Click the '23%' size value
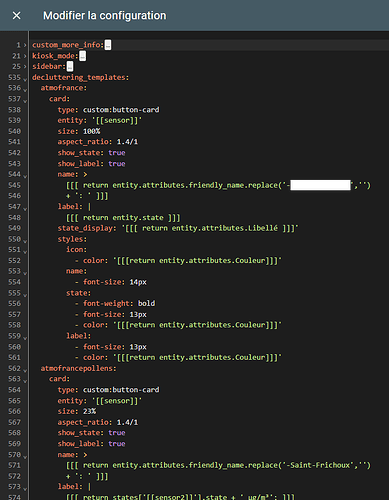The width and height of the screenshot is (389, 500). [x=89, y=411]
